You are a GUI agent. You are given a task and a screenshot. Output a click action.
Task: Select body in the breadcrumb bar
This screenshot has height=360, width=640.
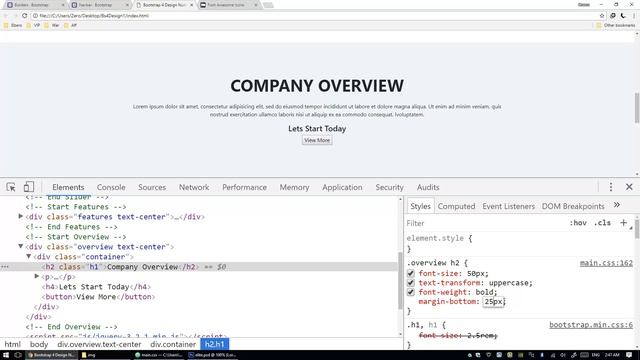39,344
